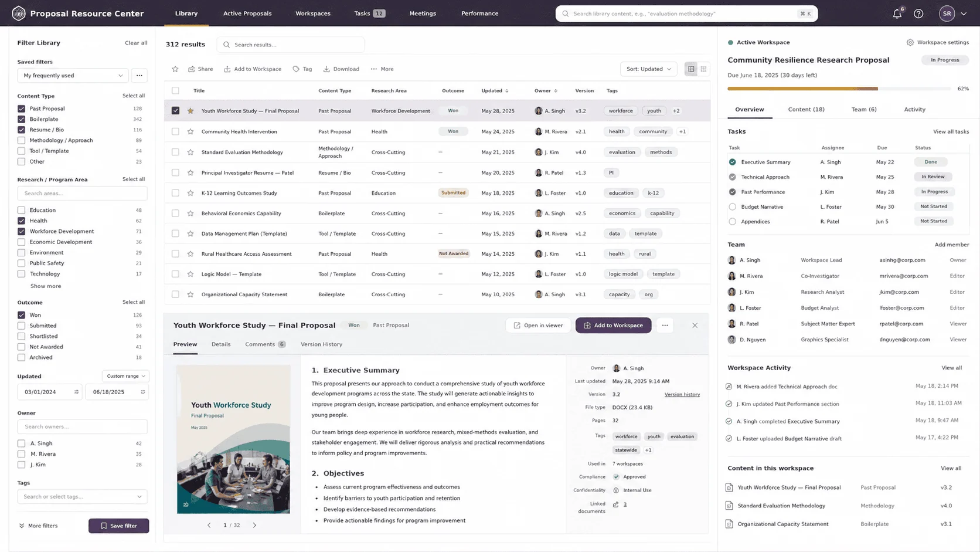This screenshot has height=552, width=980.
Task: Click the Youth Workforce Study cover thumbnail
Action: pos(233,439)
